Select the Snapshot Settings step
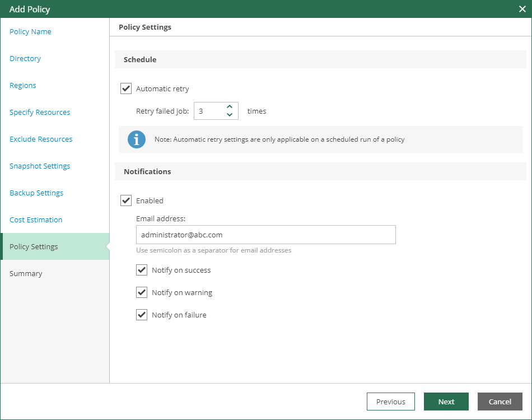 40,166
